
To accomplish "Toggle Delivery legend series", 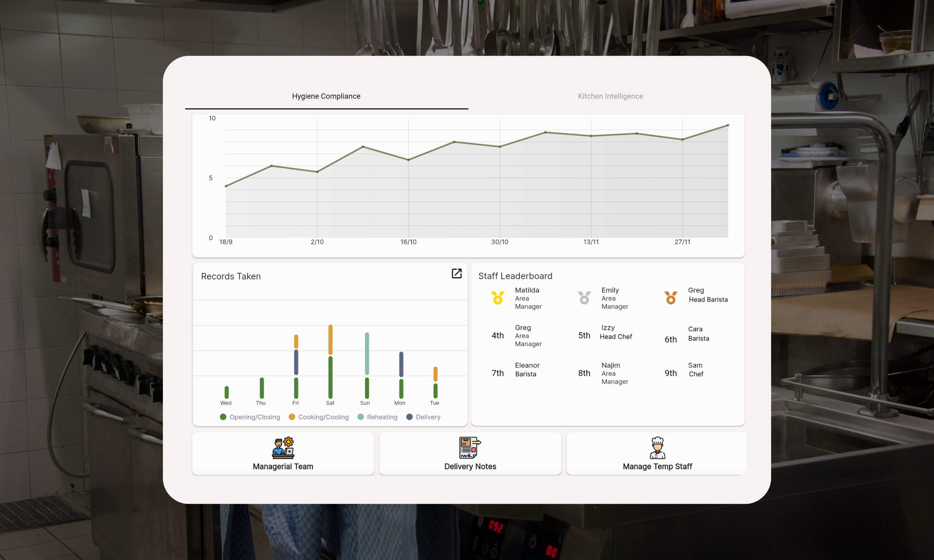I will point(423,417).
